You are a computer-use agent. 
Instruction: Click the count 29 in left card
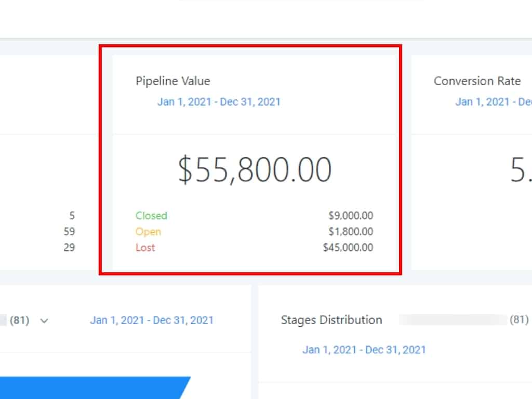tap(69, 247)
